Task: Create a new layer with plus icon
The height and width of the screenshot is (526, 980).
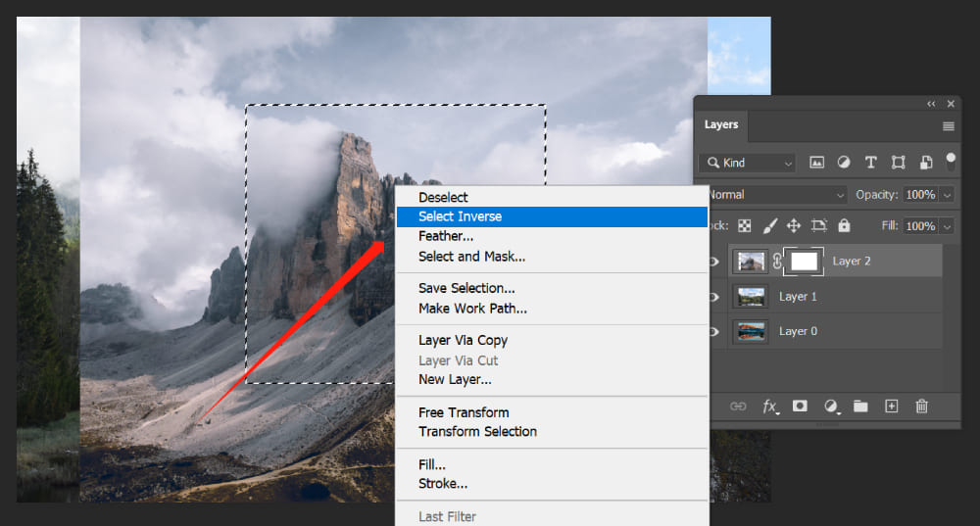Action: [x=891, y=406]
